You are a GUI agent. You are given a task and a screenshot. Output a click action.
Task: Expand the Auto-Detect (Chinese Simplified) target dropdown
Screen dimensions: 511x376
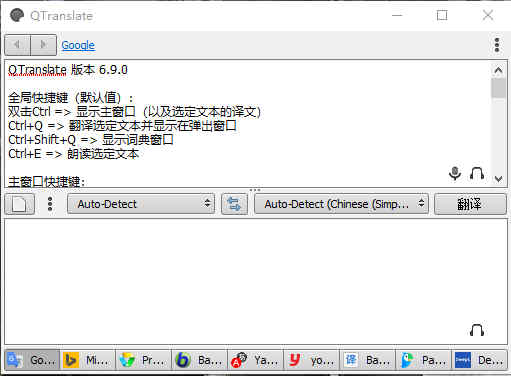click(x=341, y=204)
